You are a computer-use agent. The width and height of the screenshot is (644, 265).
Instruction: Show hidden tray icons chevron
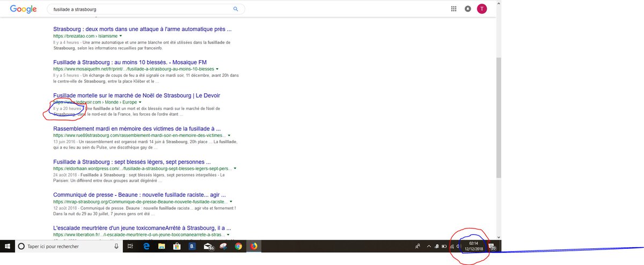(x=428, y=247)
